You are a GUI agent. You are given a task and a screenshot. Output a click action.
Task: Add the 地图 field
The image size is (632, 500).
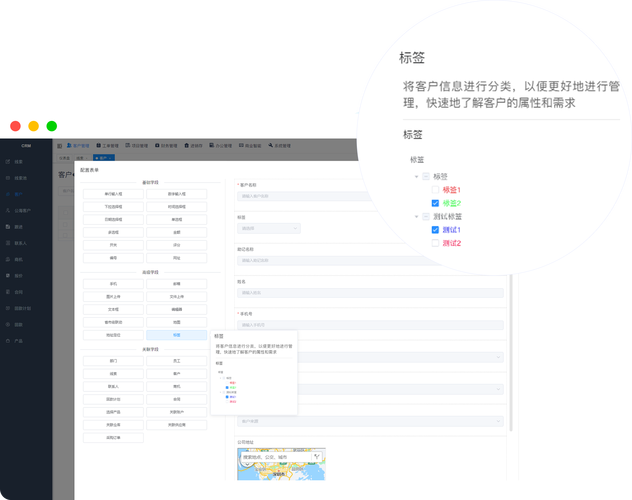click(177, 322)
